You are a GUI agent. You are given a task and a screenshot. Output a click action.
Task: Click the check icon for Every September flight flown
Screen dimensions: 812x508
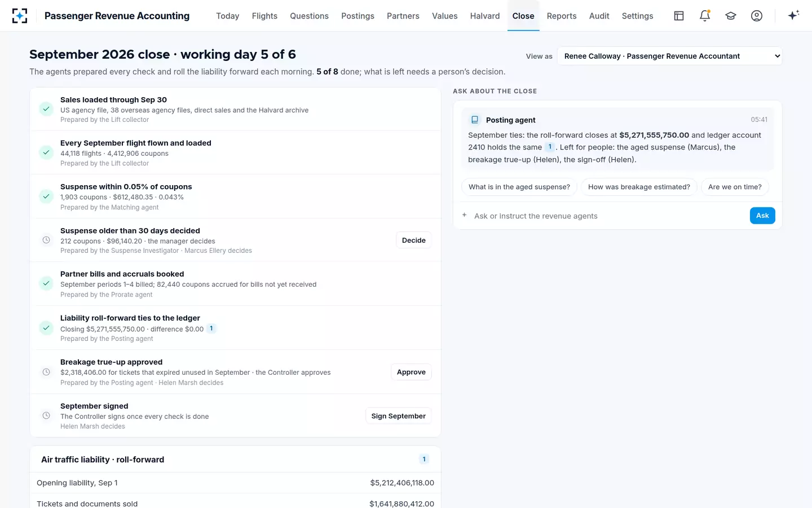46,152
